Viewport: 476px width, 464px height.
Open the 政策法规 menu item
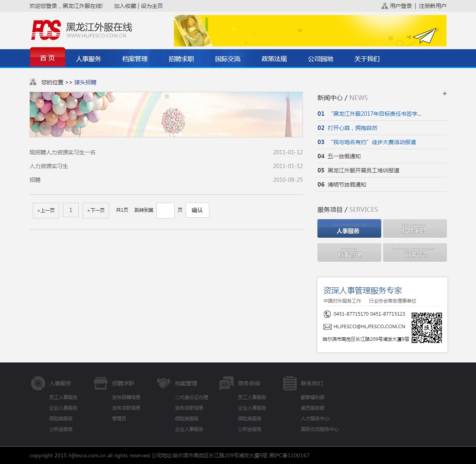coord(274,59)
